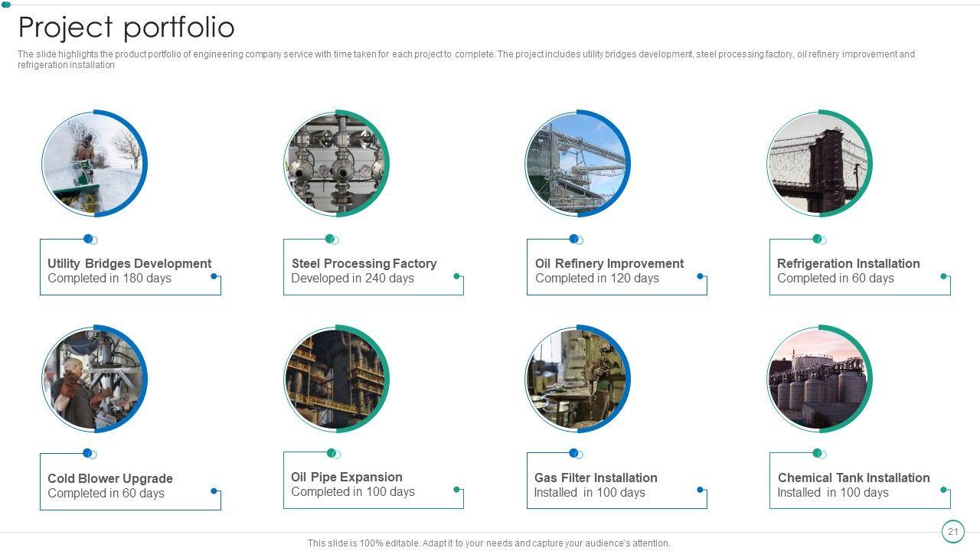Click the oil refinery conveyor photo

point(577,164)
